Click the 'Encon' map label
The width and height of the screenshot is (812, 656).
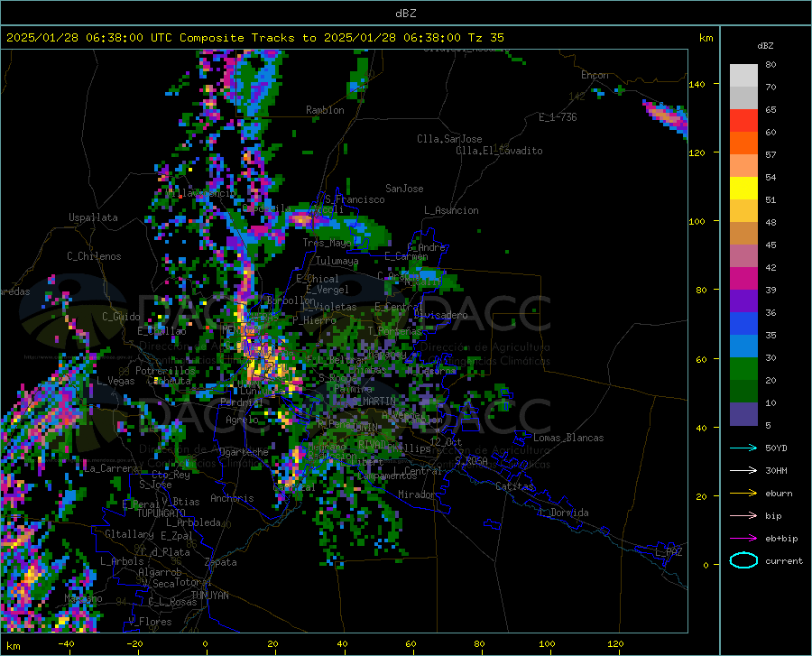pyautogui.click(x=595, y=75)
